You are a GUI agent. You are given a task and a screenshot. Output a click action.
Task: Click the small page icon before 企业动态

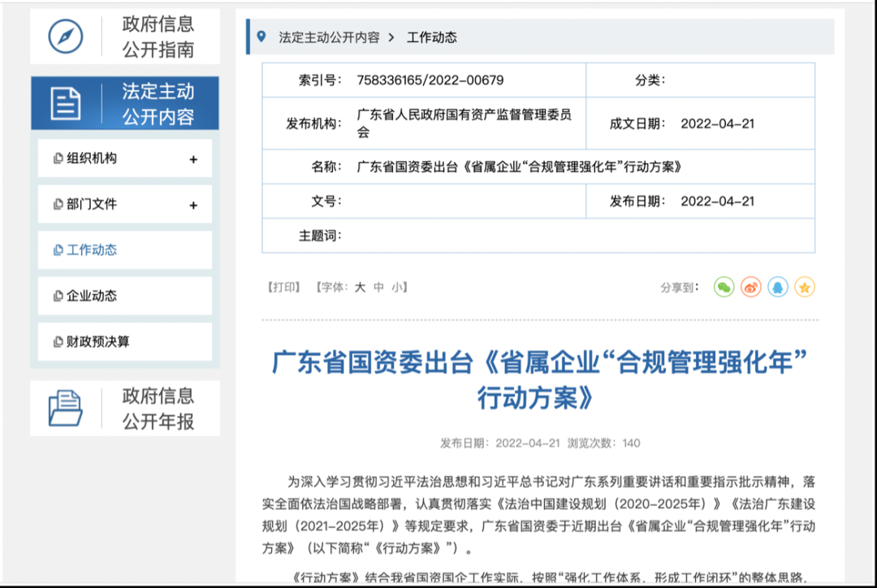point(58,296)
